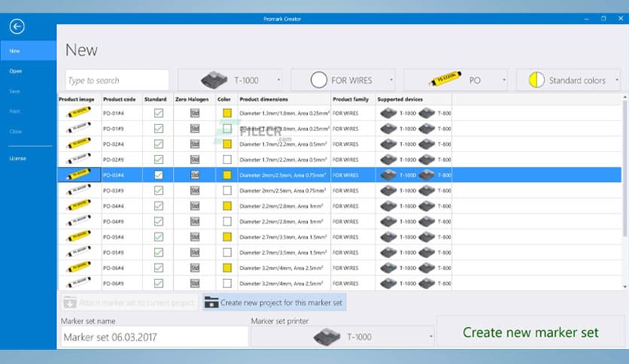This screenshot has width=629, height=364.
Task: Click the yellow color swatch for PO-05#4
Action: pos(227,237)
